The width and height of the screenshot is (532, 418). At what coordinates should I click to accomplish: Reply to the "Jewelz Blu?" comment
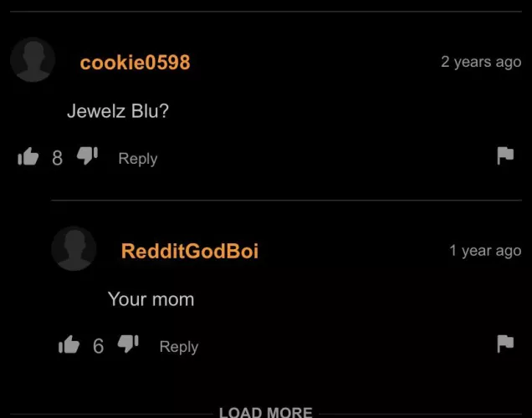click(x=138, y=159)
